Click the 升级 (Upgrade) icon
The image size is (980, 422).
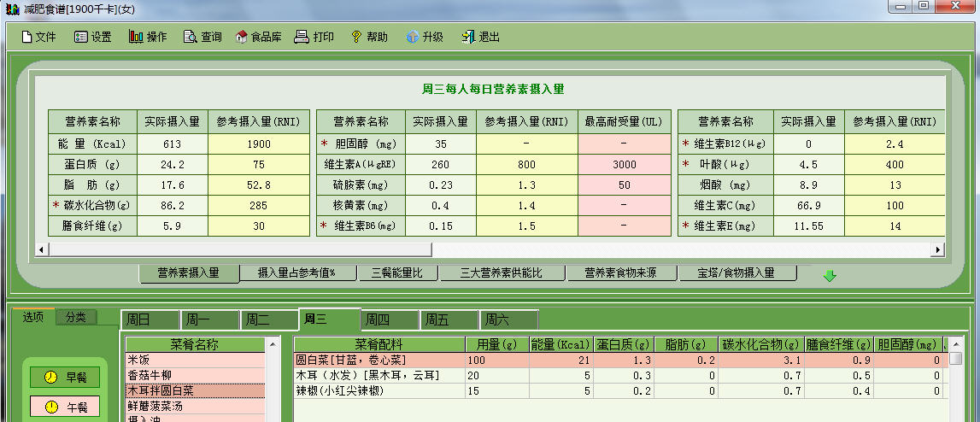point(413,37)
